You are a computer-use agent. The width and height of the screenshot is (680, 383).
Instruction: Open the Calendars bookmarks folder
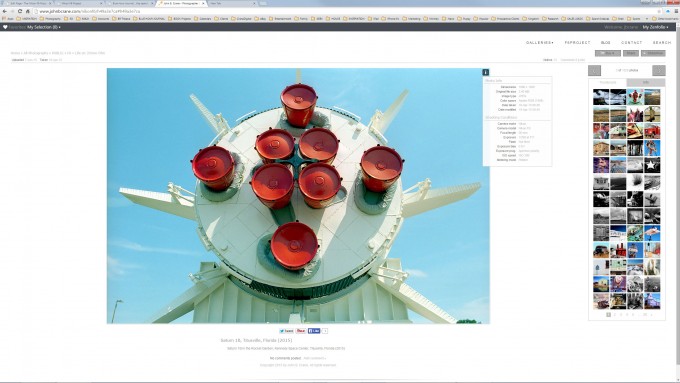(203, 19)
